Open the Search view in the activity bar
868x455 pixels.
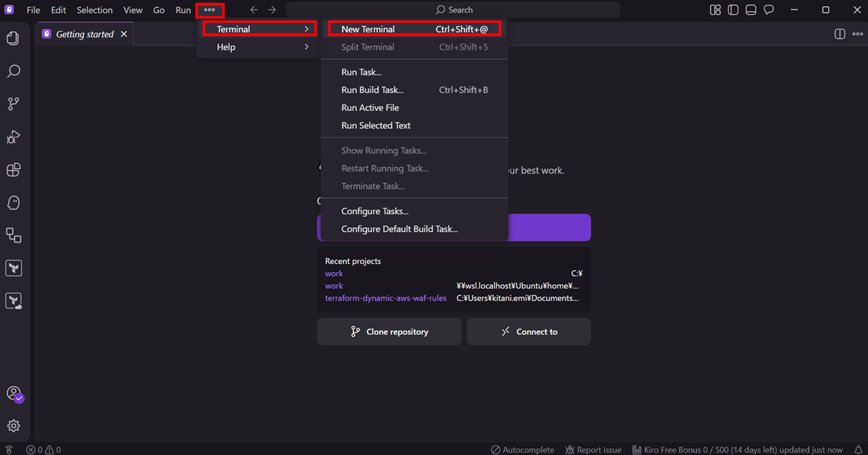pyautogui.click(x=13, y=71)
